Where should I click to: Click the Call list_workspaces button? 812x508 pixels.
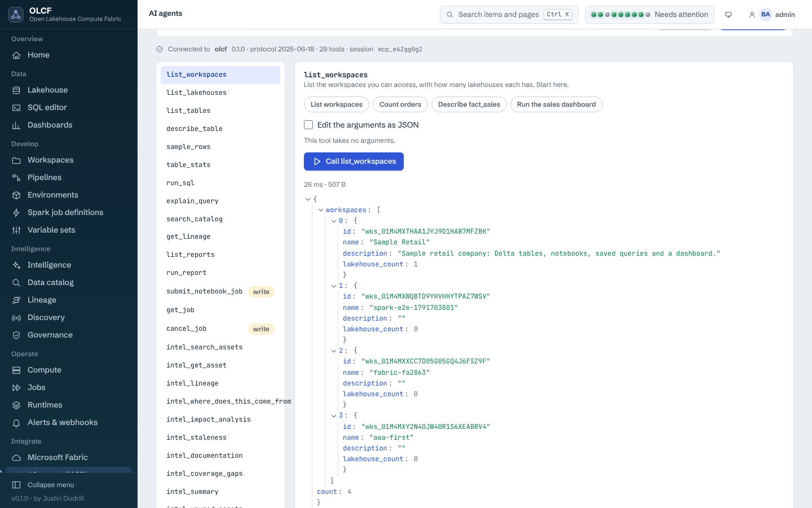point(354,161)
